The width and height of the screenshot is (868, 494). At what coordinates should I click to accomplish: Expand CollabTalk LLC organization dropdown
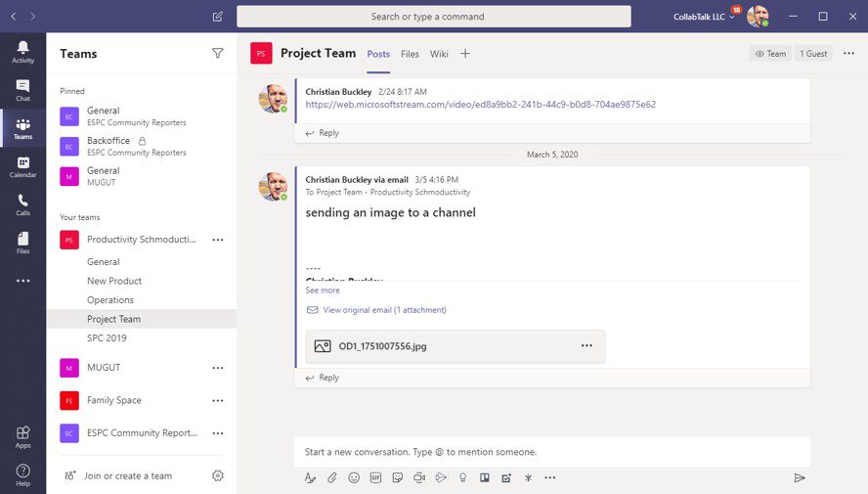click(x=704, y=17)
